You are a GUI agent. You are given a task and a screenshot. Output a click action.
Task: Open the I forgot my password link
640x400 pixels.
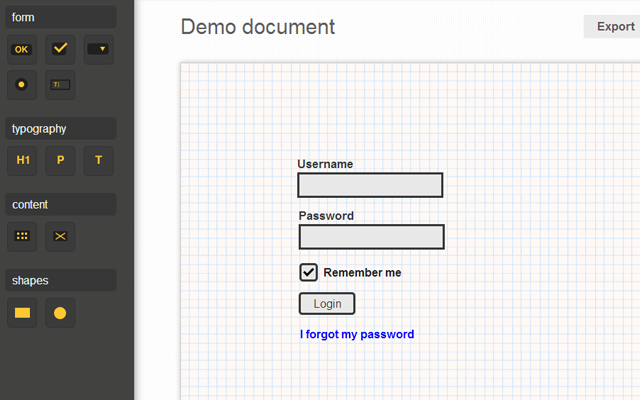[x=357, y=334]
